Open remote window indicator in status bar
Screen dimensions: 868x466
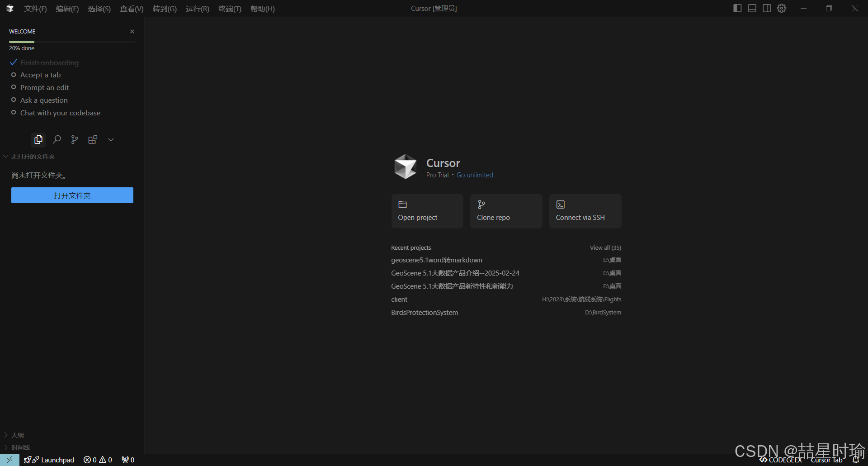pos(9,460)
